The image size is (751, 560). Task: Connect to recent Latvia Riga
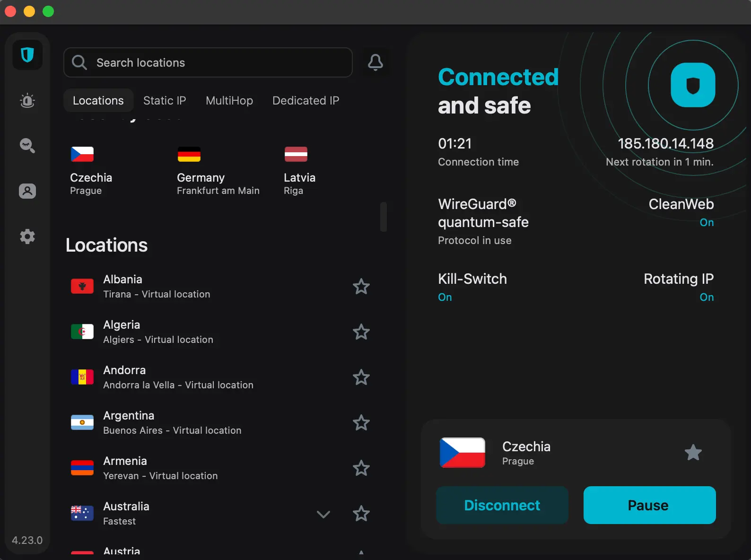tap(299, 171)
